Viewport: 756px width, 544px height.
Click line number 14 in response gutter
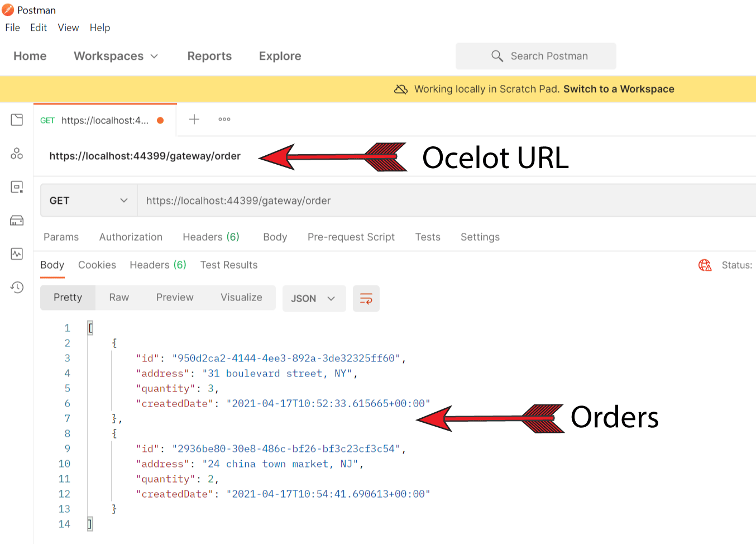point(64,524)
